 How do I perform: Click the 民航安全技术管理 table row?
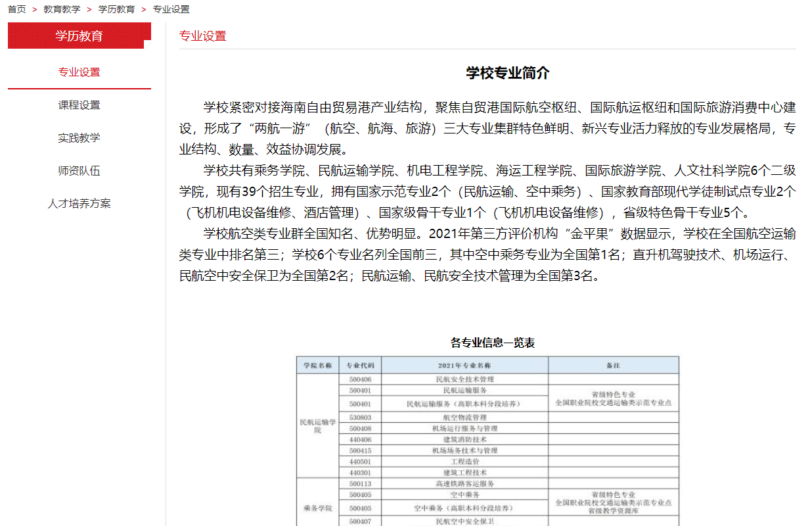[x=464, y=379]
